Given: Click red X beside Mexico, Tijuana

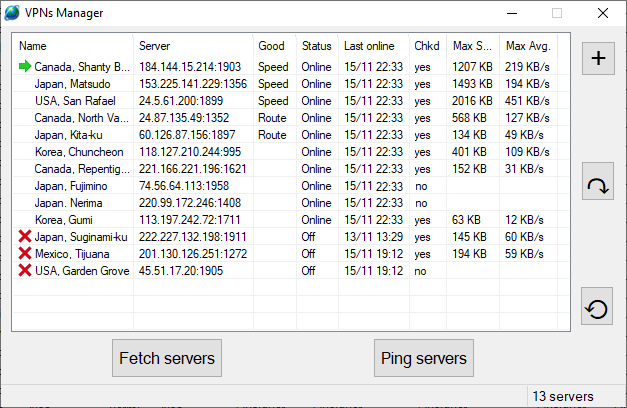Looking at the screenshot, I should point(25,254).
